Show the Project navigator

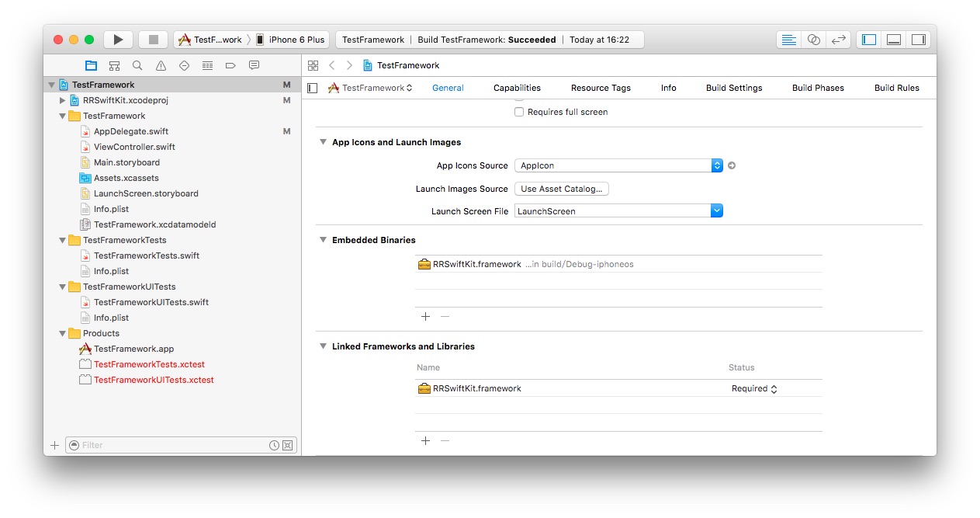pos(91,66)
